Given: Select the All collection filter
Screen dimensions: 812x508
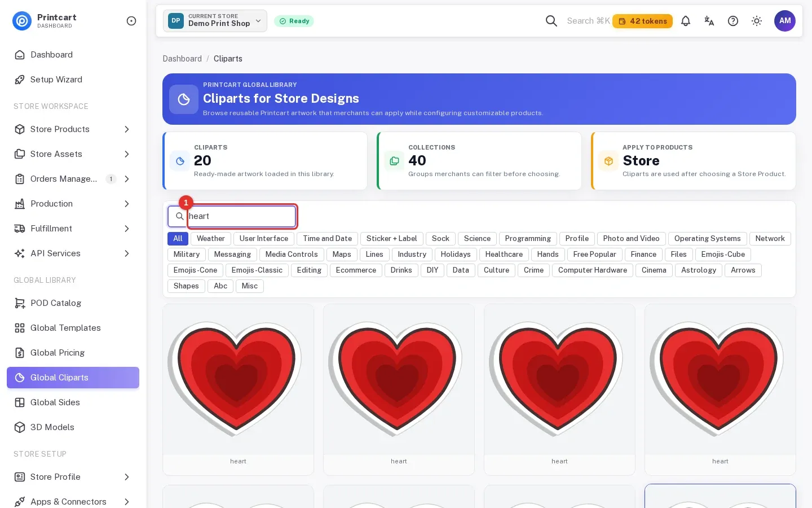Looking at the screenshot, I should (178, 239).
